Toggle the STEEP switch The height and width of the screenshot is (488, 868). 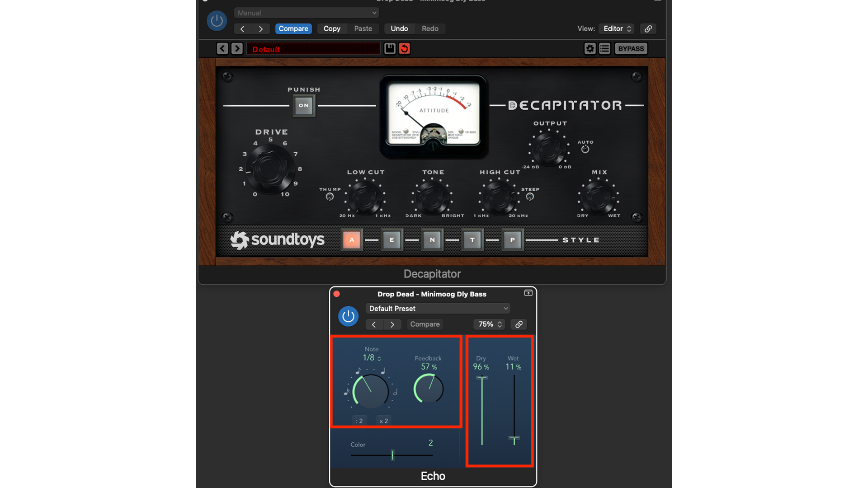(530, 197)
